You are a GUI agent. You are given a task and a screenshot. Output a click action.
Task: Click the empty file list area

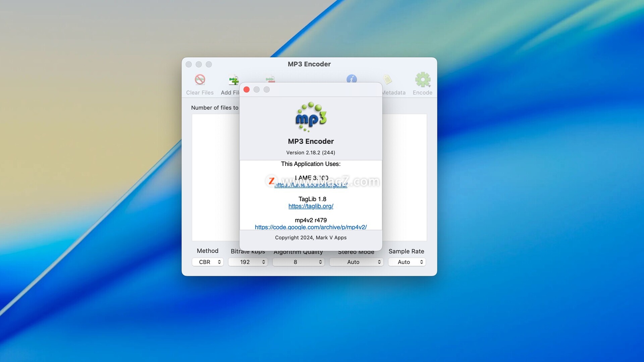pos(215,178)
